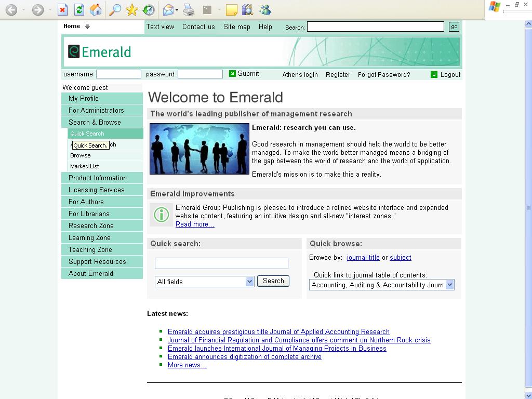
Task: Open Forward button history dropdown arrow
Action: (50, 10)
